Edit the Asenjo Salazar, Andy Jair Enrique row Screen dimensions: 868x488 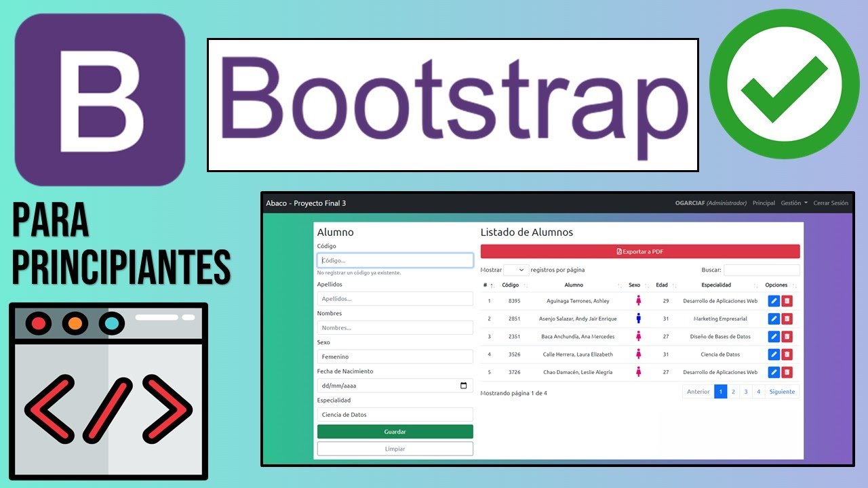[x=774, y=319]
